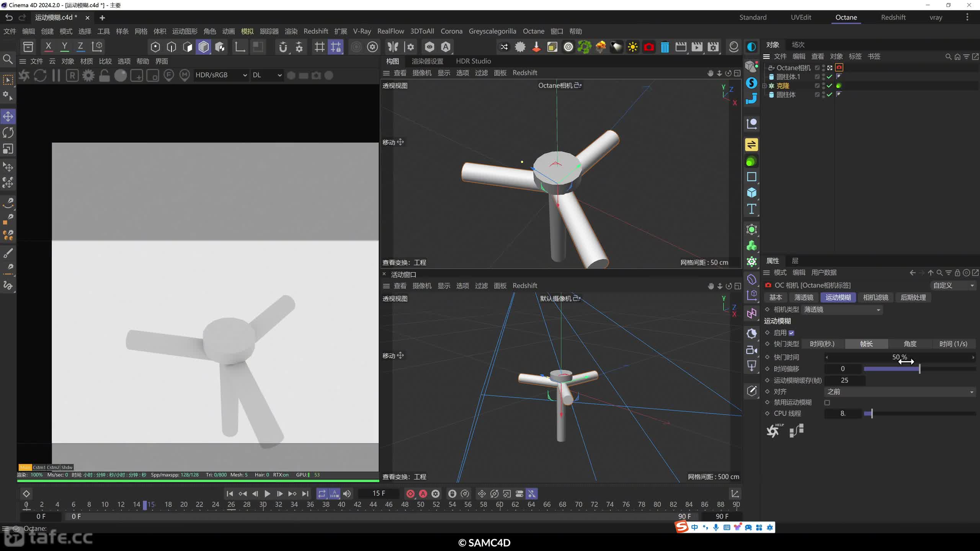Image resolution: width=980 pixels, height=551 pixels.
Task: Select the Scale tool in left toolbar
Action: click(8, 149)
